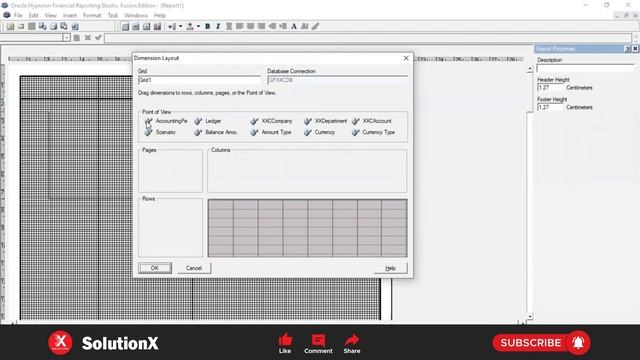640x360 pixels.
Task: Click the grid preview in Dimension Layout
Action: tap(307, 228)
